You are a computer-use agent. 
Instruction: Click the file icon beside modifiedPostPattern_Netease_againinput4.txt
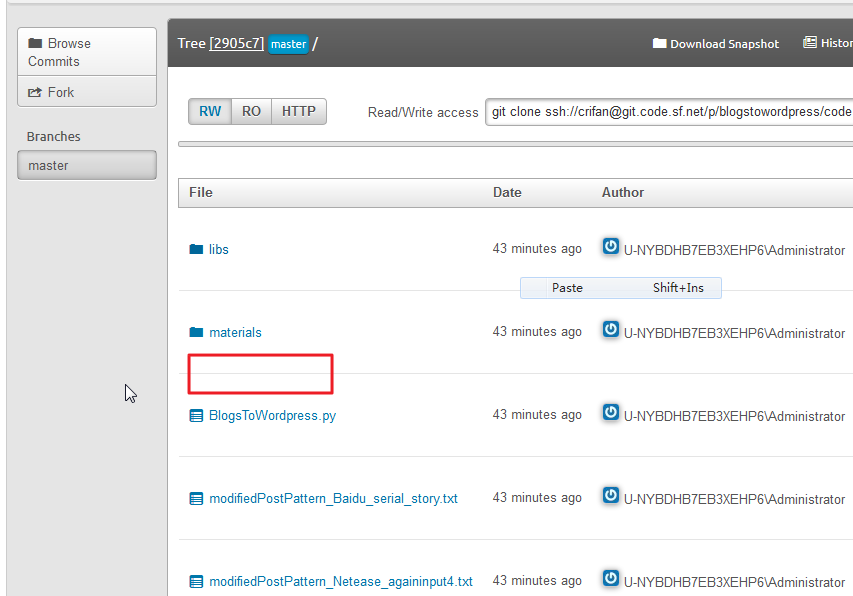[196, 581]
